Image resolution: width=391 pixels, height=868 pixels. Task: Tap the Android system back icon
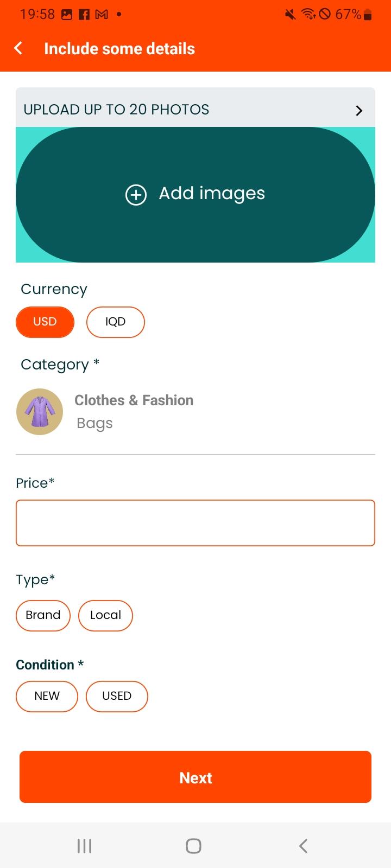coord(304,846)
